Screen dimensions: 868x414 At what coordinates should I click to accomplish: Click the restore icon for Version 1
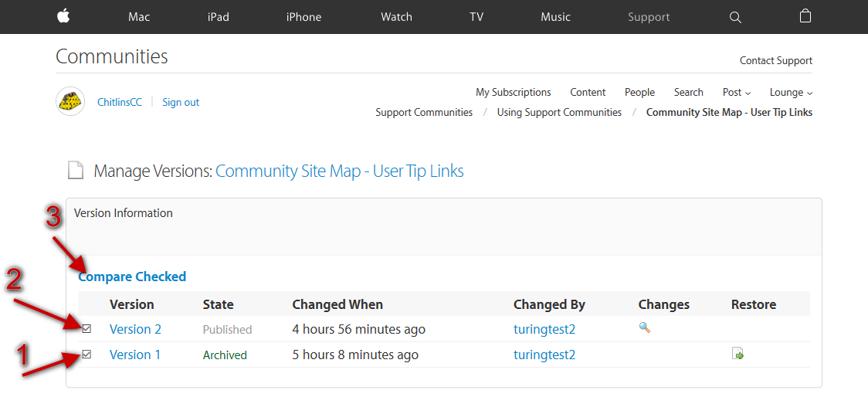tap(737, 355)
